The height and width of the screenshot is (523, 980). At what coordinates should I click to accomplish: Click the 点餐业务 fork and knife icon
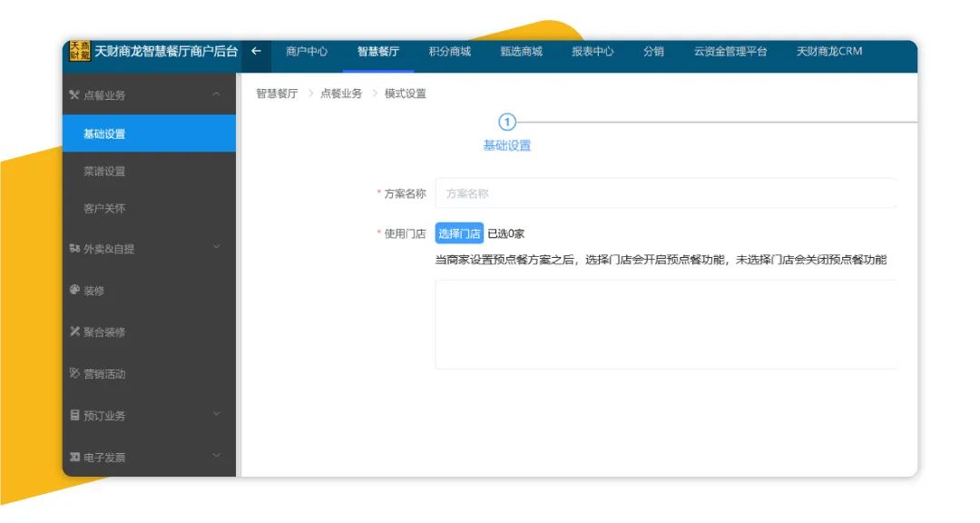74,95
